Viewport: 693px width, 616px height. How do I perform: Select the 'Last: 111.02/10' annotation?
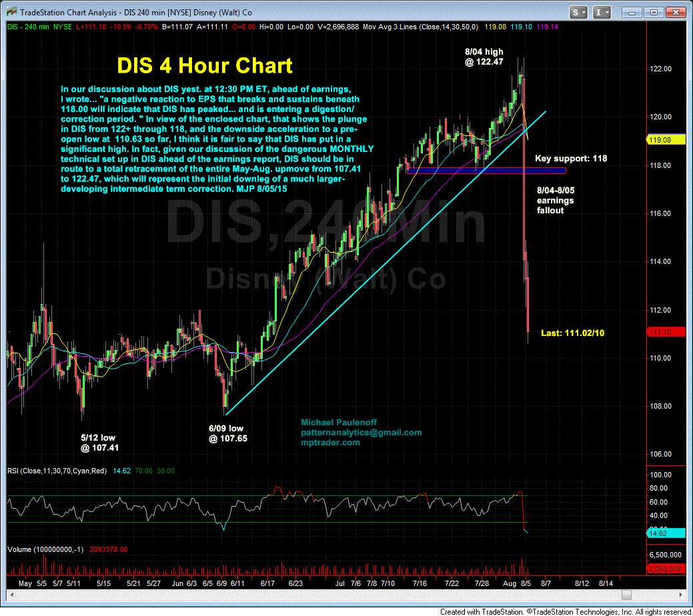[x=572, y=333]
